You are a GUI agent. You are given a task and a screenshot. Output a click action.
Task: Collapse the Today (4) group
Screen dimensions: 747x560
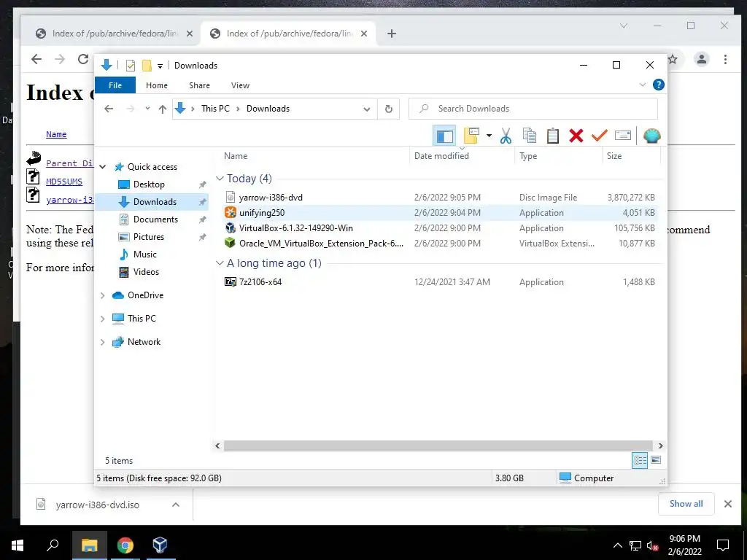click(220, 179)
